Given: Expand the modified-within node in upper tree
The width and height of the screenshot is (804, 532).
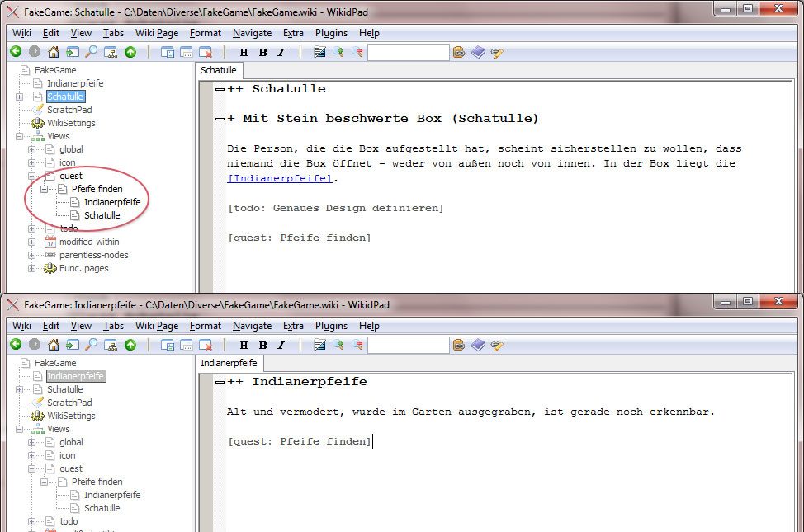Looking at the screenshot, I should [31, 242].
